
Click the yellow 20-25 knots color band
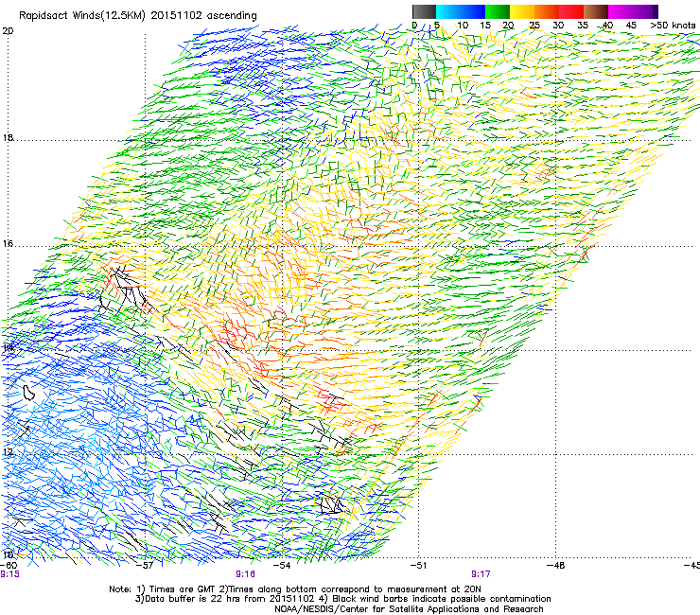(x=522, y=11)
